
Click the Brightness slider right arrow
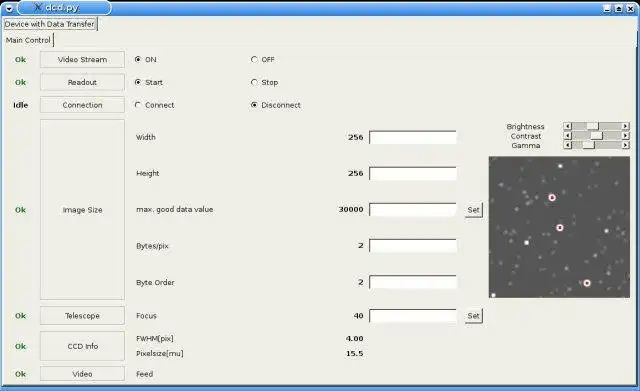[625, 126]
